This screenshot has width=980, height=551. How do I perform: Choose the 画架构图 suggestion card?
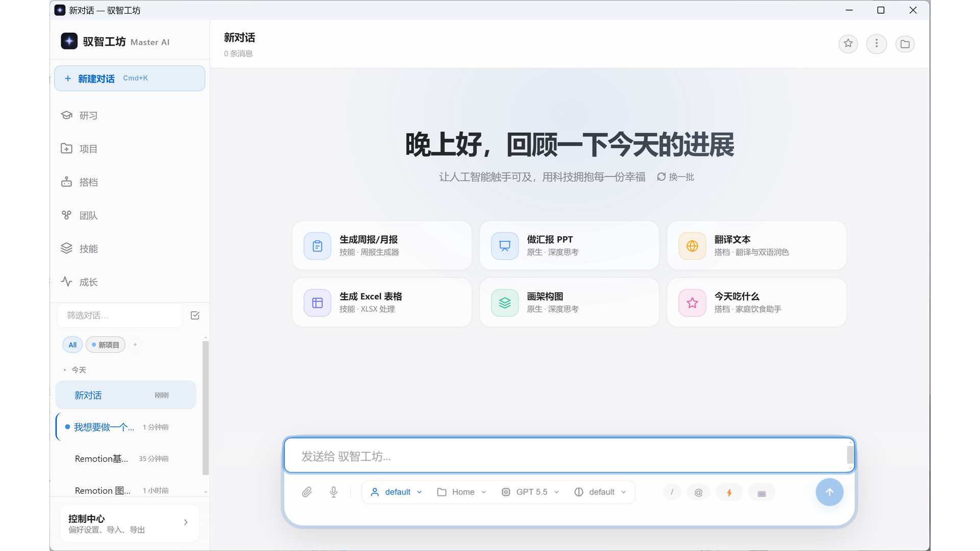click(569, 303)
